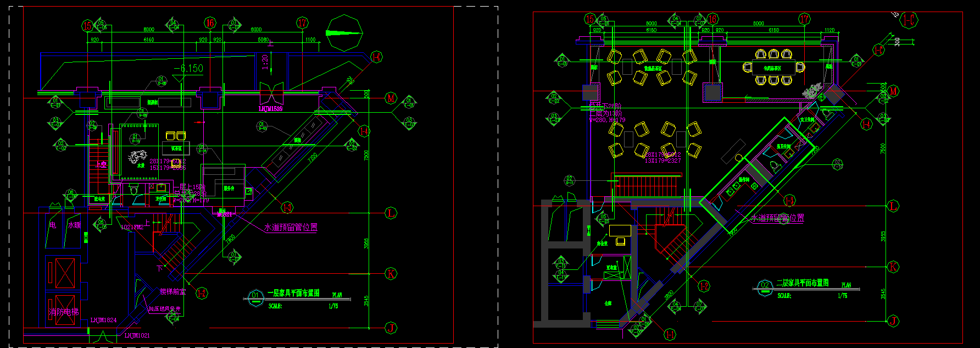980x348 pixels.
Task: Select drawing number bubble 02 beside the title
Action: pyautogui.click(x=765, y=286)
